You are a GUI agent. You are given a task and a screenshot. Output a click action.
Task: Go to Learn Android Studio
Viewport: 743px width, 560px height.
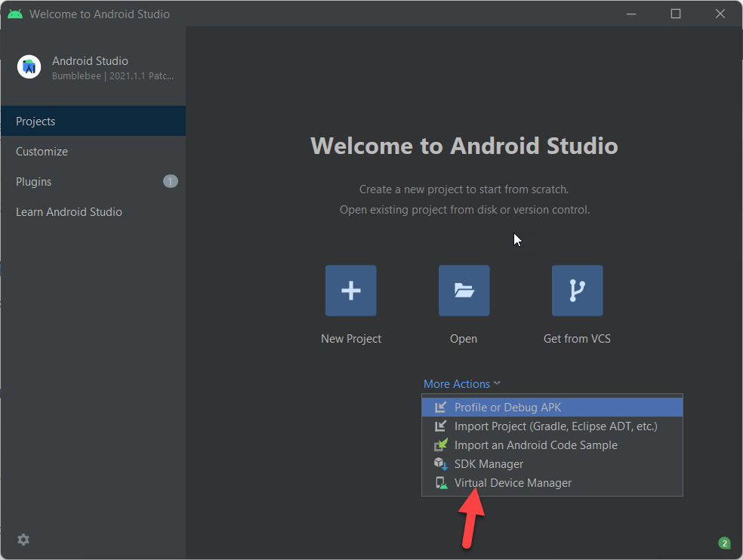(69, 212)
